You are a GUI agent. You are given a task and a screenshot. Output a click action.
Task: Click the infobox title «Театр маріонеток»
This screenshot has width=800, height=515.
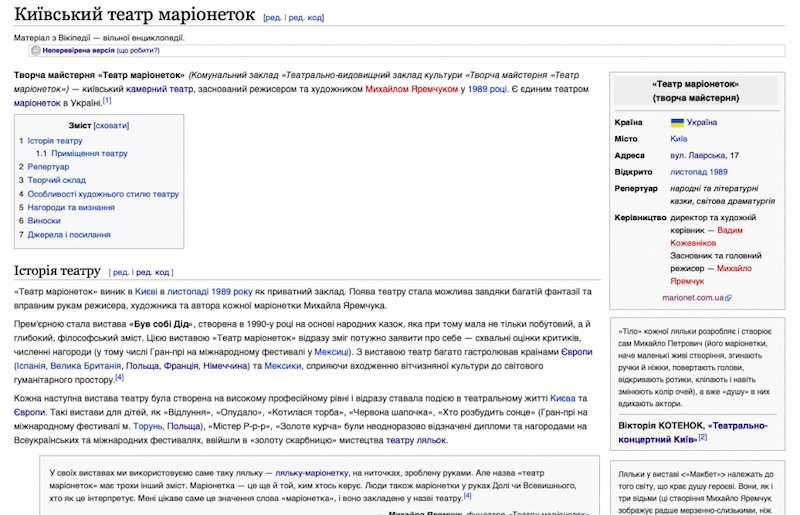695,84
